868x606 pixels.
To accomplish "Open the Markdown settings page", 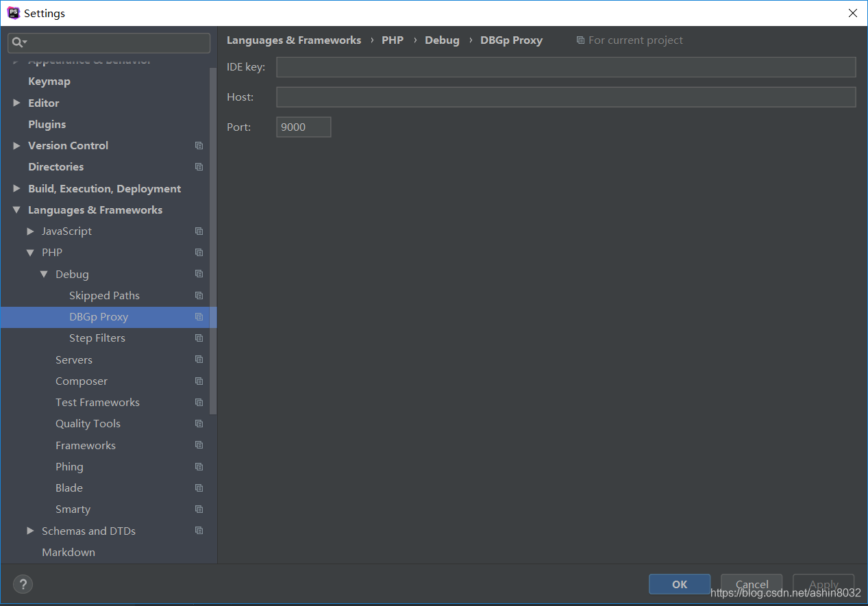I will click(69, 552).
